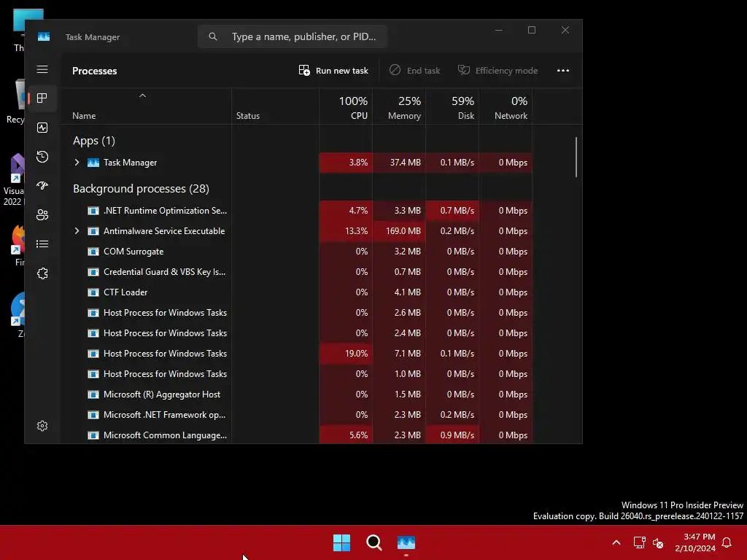The width and height of the screenshot is (747, 560).
Task: Click the Run new task icon
Action: pyautogui.click(x=304, y=71)
